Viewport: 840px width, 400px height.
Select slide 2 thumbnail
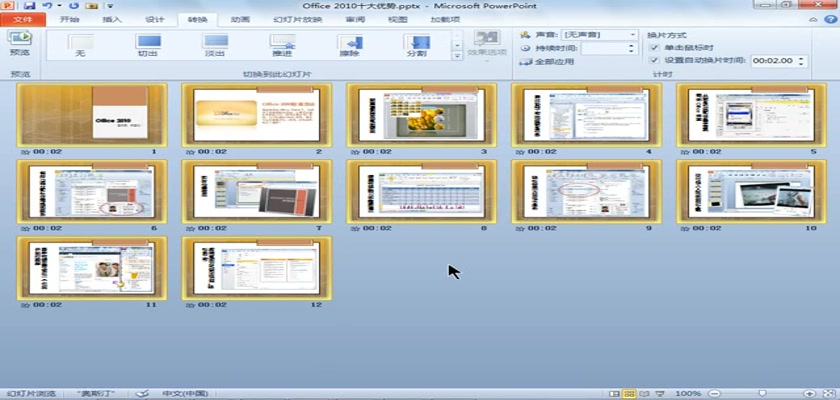pos(257,115)
